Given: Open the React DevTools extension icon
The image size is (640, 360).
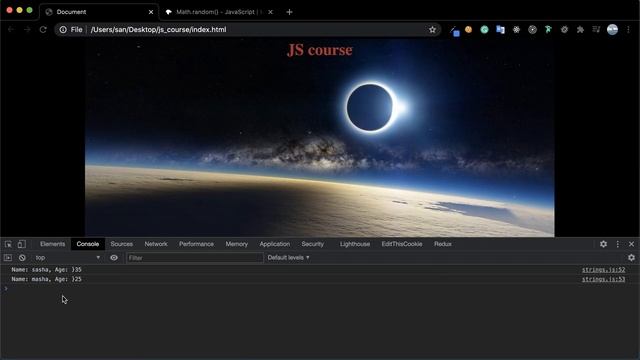Looking at the screenshot, I should 516,29.
